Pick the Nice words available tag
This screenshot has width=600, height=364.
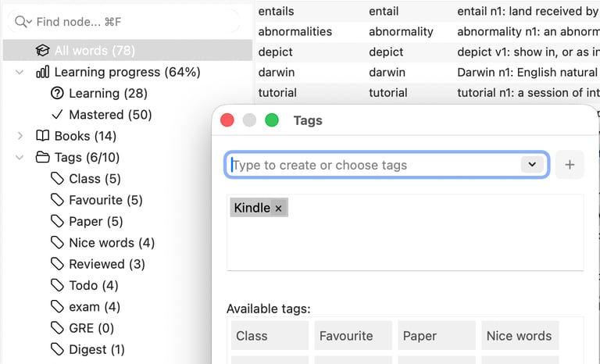coord(519,336)
